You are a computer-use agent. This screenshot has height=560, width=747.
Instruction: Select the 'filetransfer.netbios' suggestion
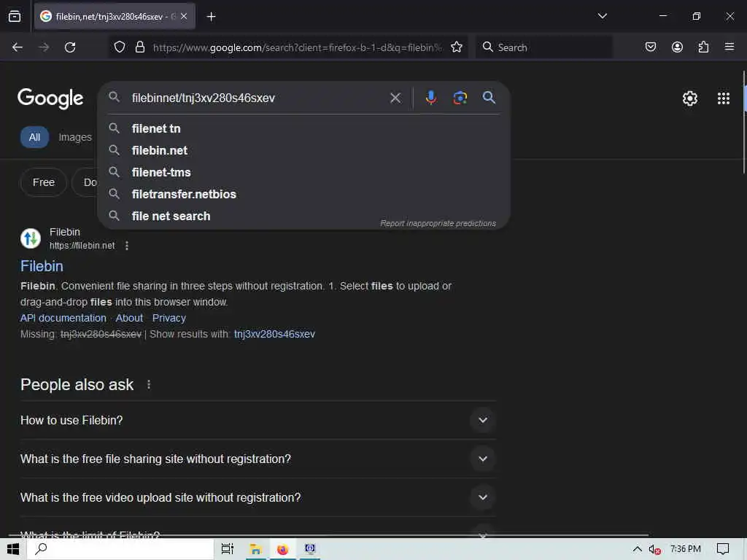[x=304, y=194]
